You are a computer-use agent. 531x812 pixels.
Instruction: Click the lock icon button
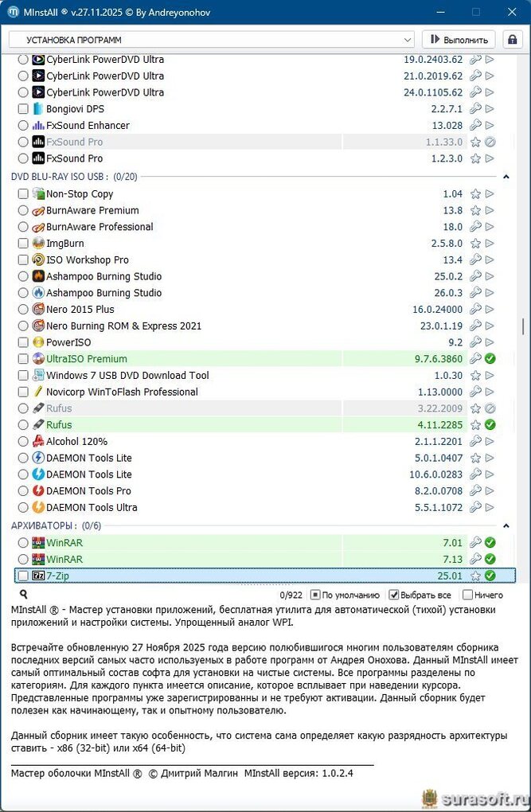(x=512, y=40)
